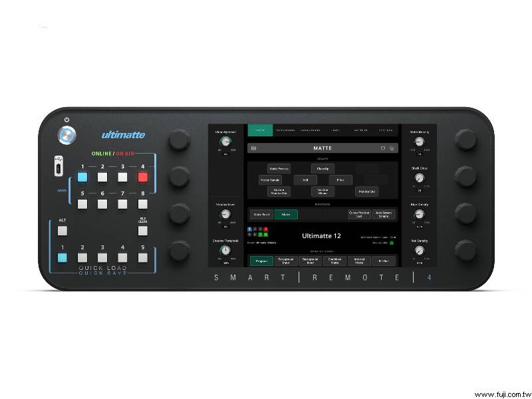
Task: Select the MATTE tab on screen
Action: click(261, 130)
